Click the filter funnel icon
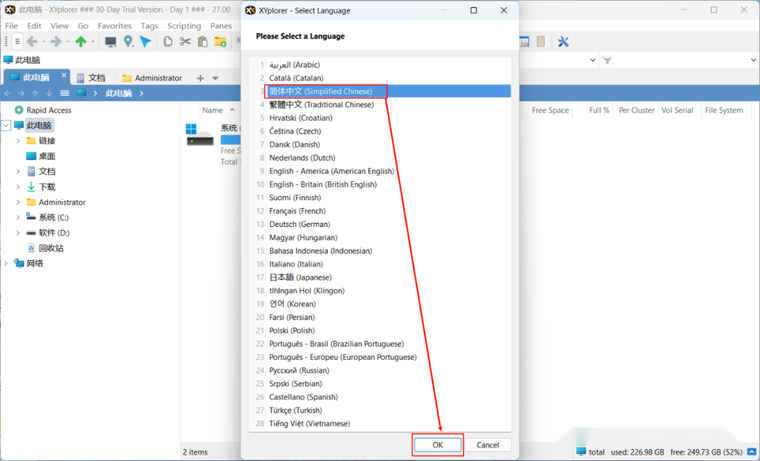The image size is (760, 461). pos(607,60)
